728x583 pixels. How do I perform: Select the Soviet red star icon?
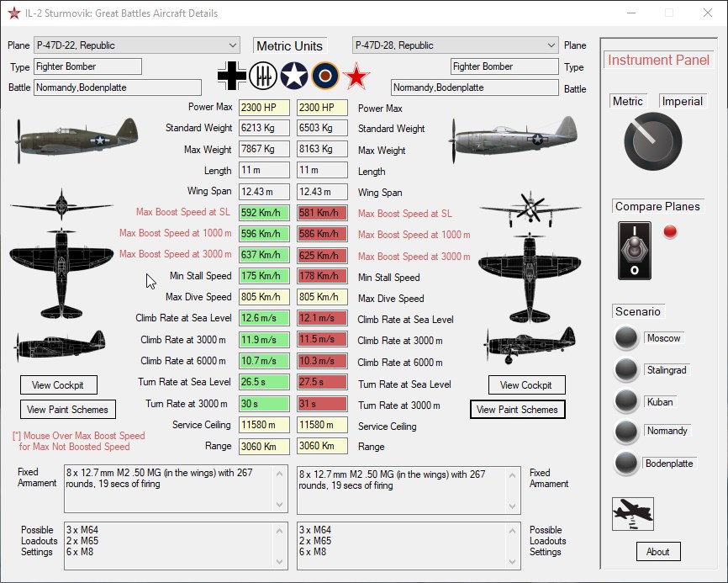[x=355, y=75]
